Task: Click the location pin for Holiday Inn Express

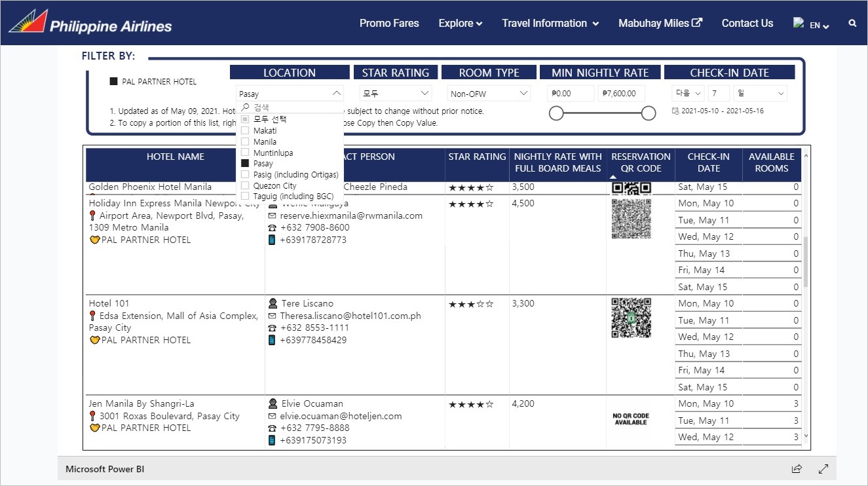Action: [93, 215]
